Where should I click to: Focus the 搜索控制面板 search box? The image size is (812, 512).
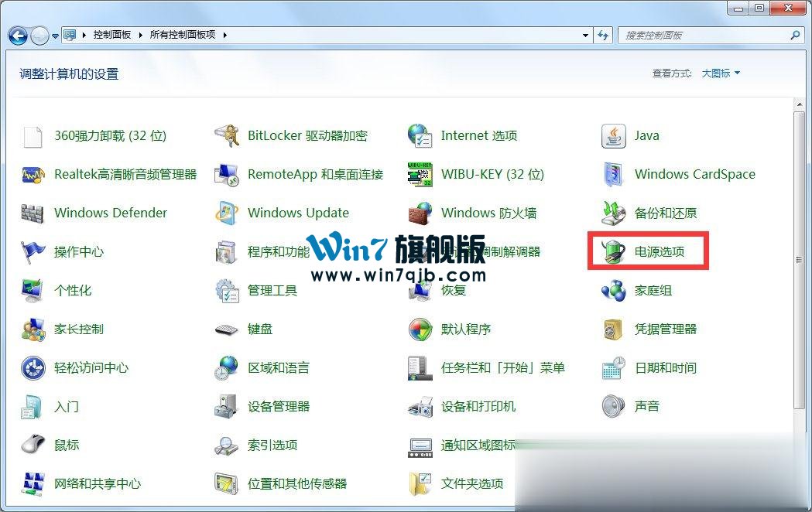705,35
